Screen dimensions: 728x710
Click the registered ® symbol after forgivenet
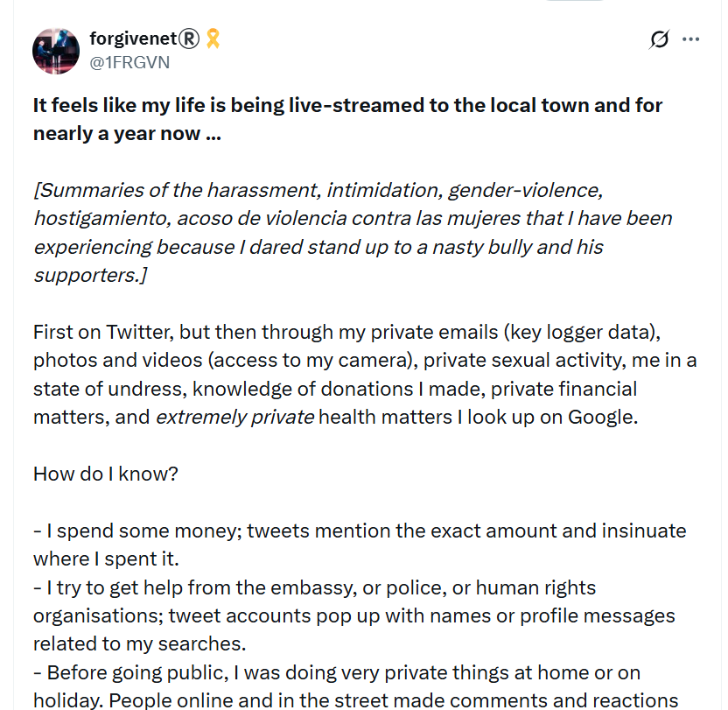(x=189, y=39)
